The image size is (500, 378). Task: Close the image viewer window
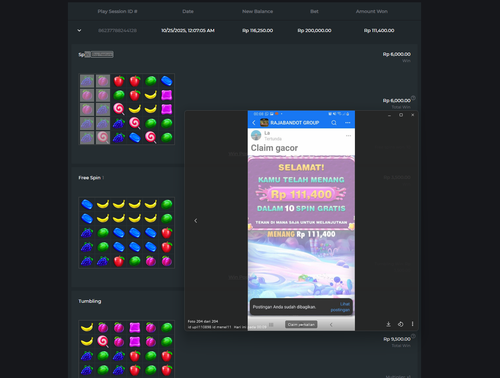(x=413, y=115)
